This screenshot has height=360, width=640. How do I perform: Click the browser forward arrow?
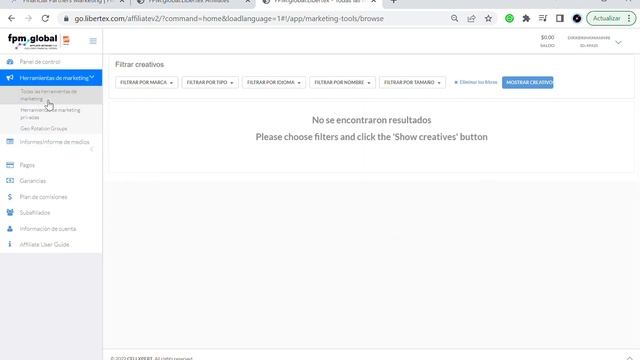tap(28, 18)
